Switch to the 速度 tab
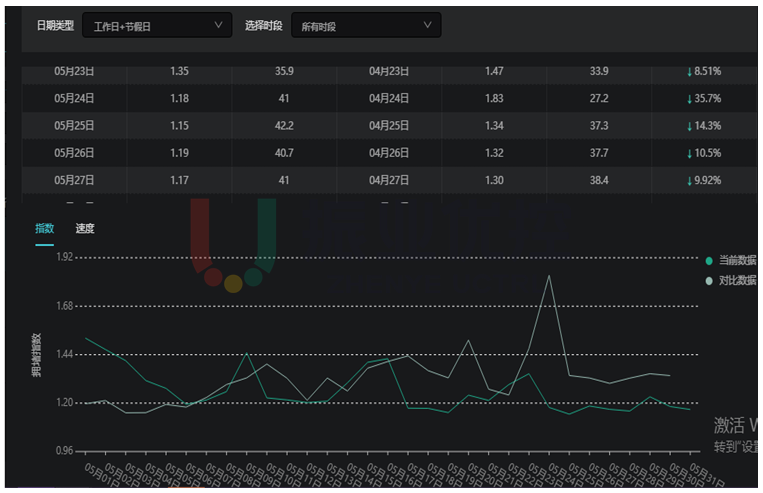This screenshot has width=763, height=493. point(85,229)
